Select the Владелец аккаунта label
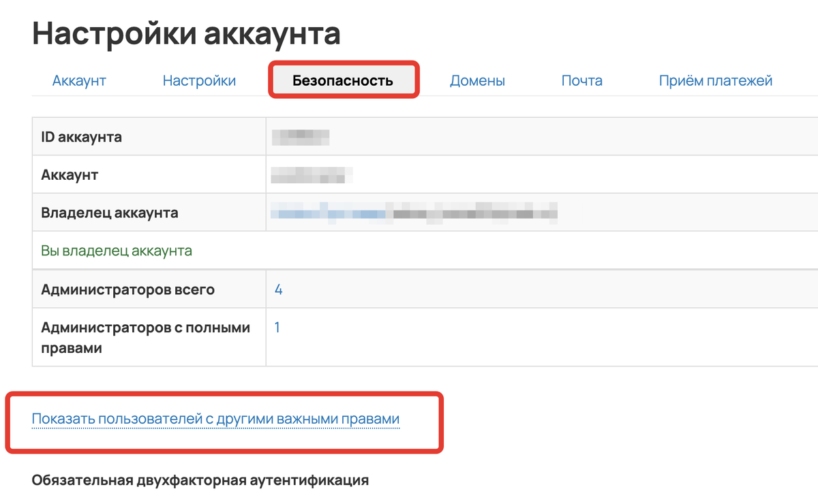818x504 pixels. pos(110,212)
